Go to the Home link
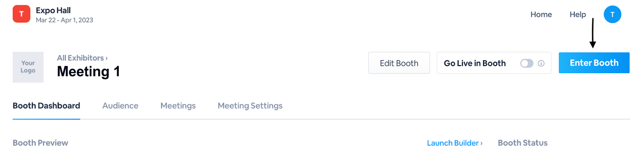This screenshot has width=644, height=152. click(x=541, y=14)
